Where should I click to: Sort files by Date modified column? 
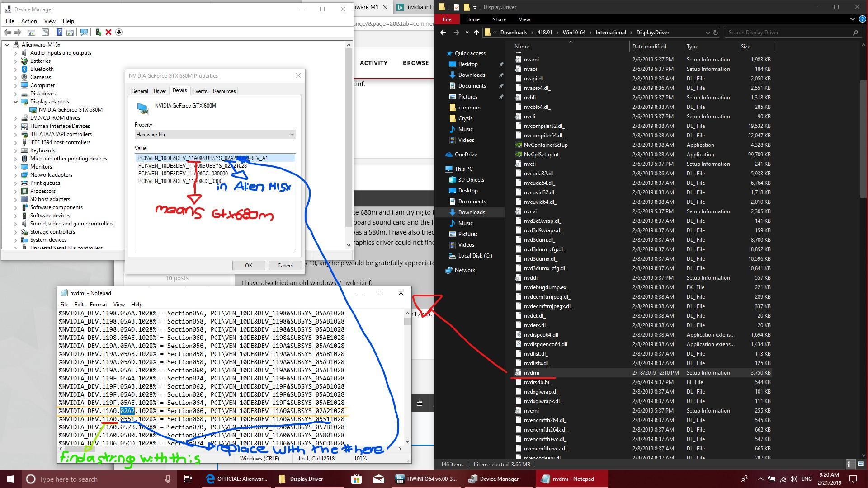tap(656, 47)
